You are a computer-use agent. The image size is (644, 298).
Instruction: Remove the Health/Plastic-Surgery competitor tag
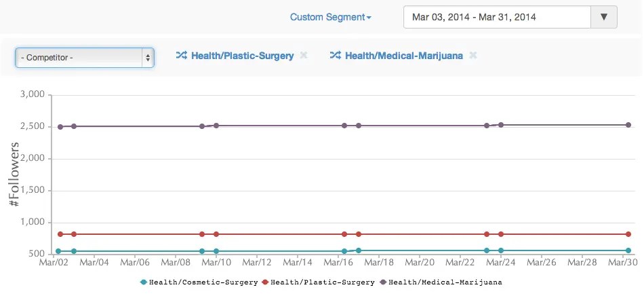[304, 56]
